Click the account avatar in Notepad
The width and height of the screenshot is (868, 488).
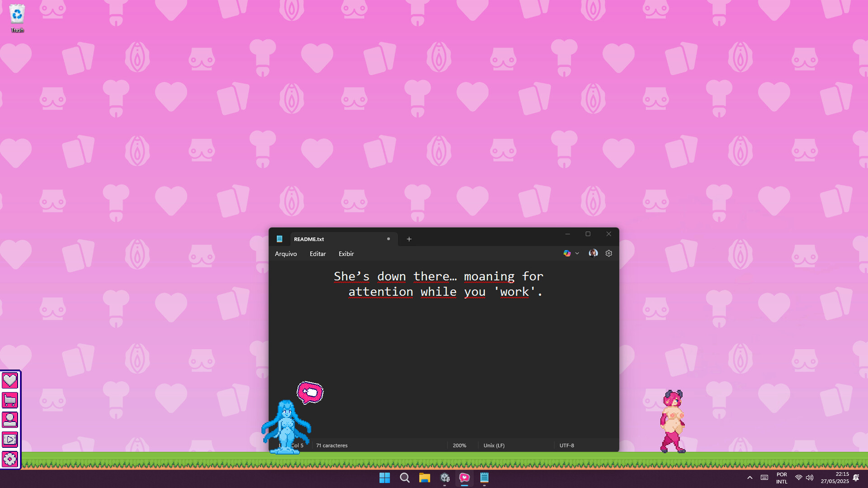tap(593, 253)
